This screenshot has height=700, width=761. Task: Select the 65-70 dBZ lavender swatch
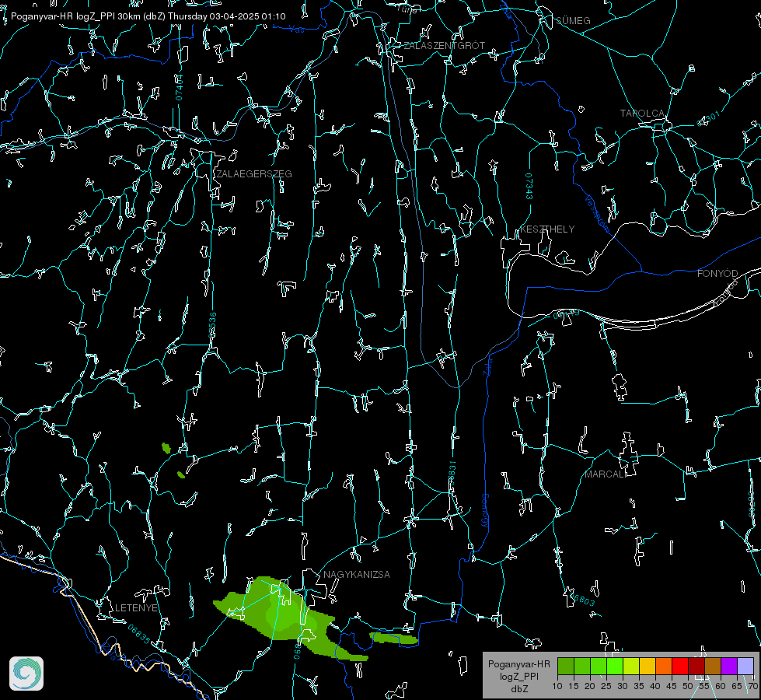point(745,667)
